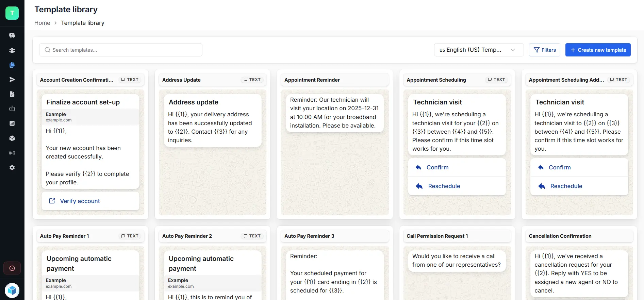This screenshot has width=644, height=300.
Task: Click the 3D cube icon in sidebar
Action: click(12, 138)
